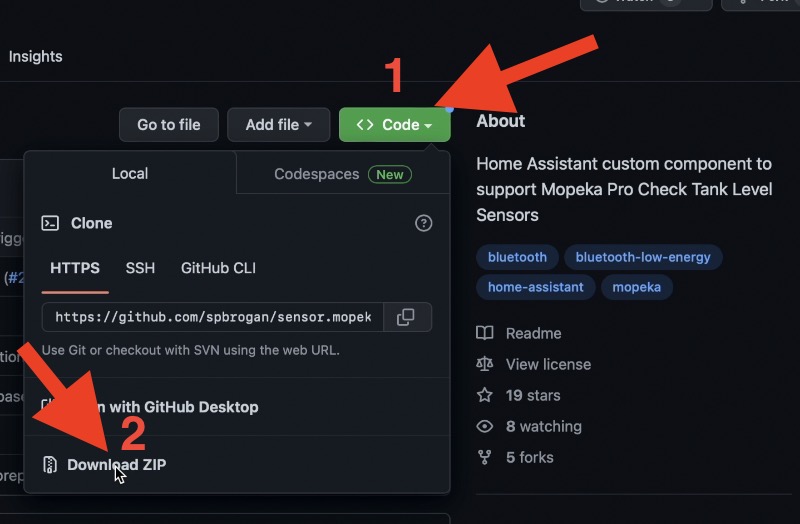
Task: Open the Add file dropdown
Action: point(279,124)
